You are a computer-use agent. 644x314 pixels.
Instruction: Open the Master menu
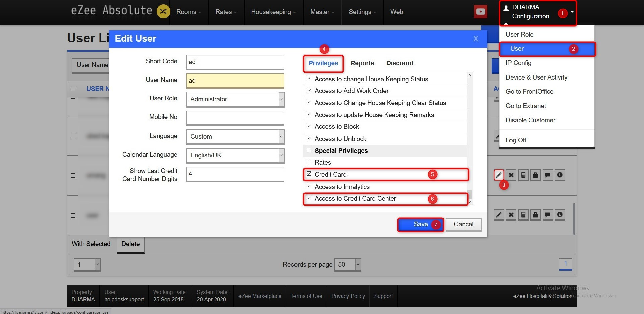[322, 12]
